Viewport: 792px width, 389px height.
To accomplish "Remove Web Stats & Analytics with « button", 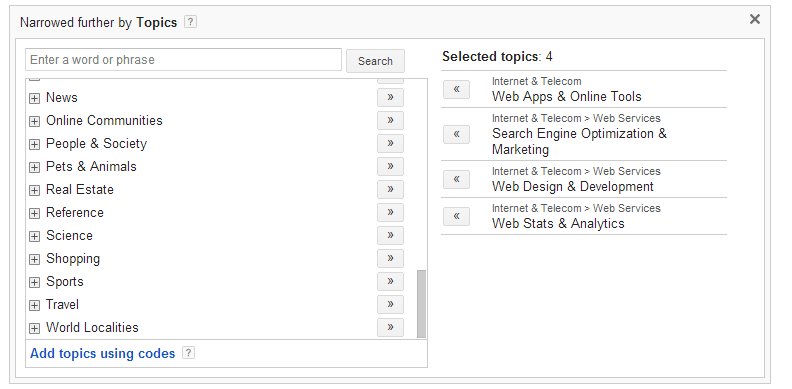I will click(456, 216).
